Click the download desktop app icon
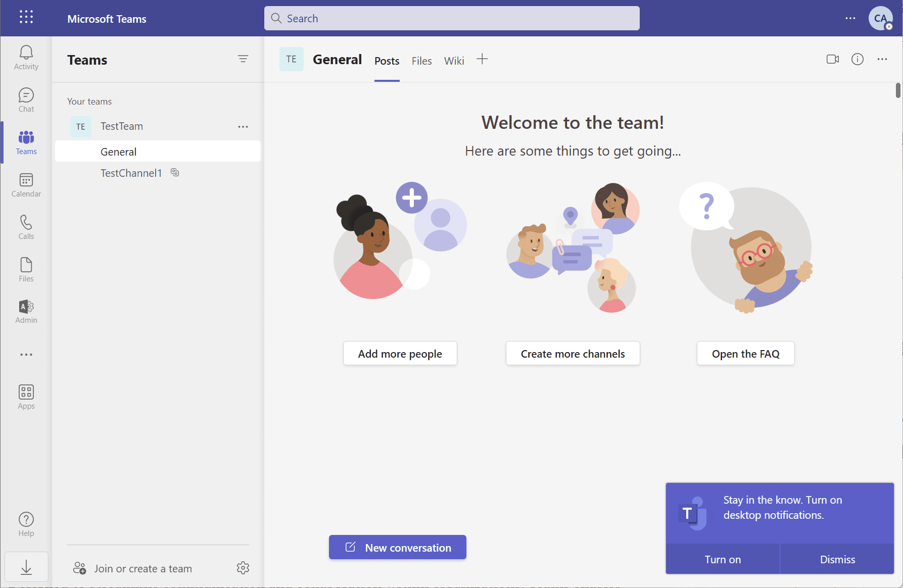Viewport: 903px width, 588px height. 26,567
